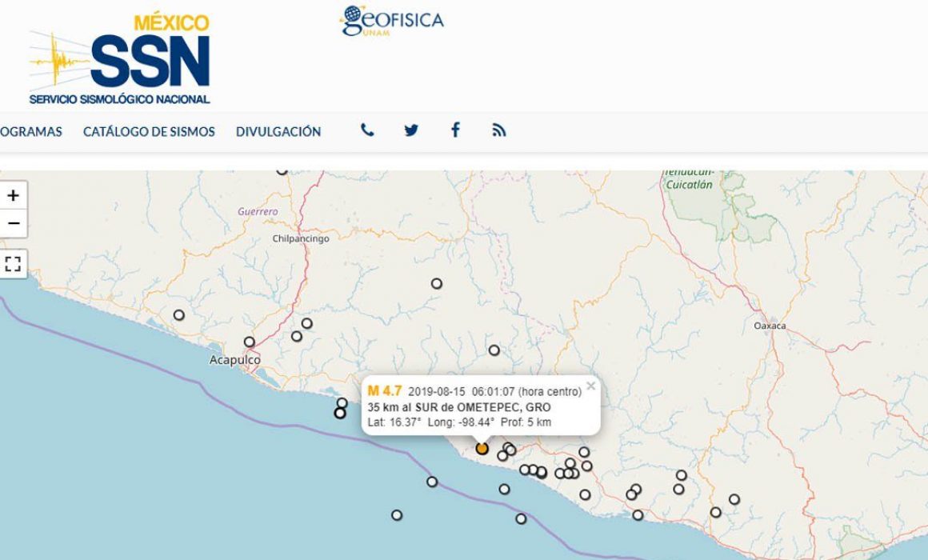Zoom out the map with minus button

[13, 223]
